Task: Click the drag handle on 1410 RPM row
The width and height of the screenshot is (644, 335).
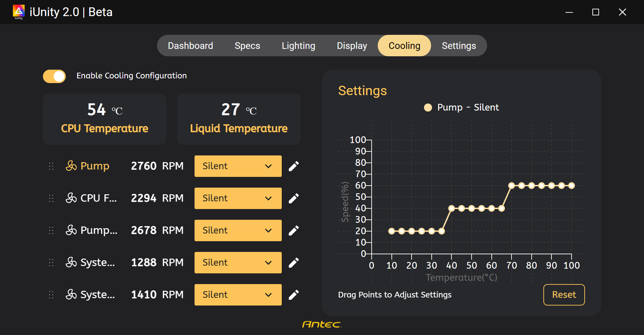Action: click(x=51, y=295)
